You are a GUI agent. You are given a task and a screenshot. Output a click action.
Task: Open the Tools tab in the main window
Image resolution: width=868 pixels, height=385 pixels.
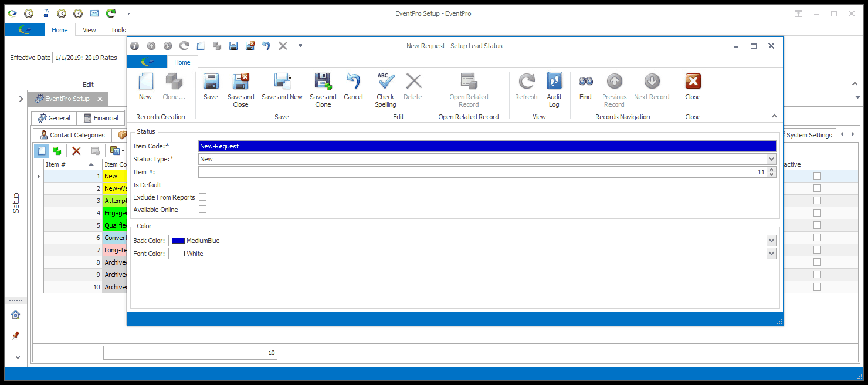click(x=118, y=30)
